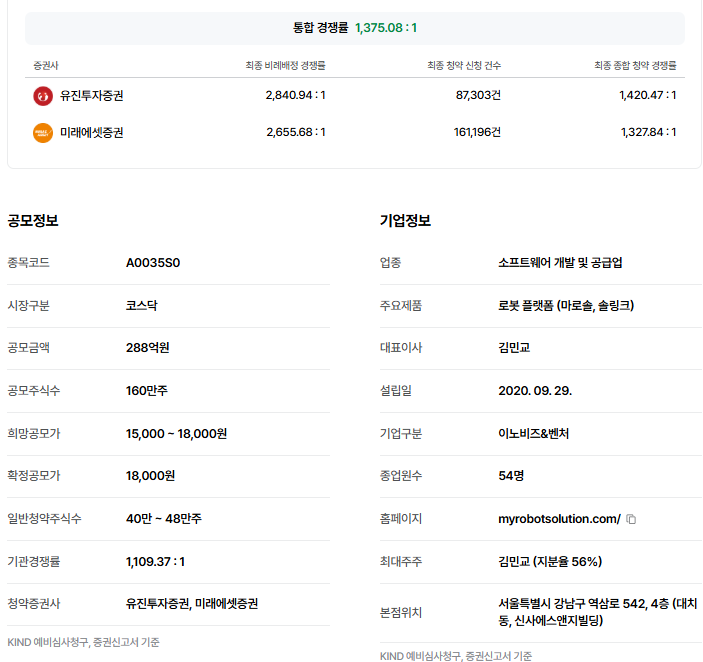
Task: Click the 확정공모가 label
Action: click(34, 476)
